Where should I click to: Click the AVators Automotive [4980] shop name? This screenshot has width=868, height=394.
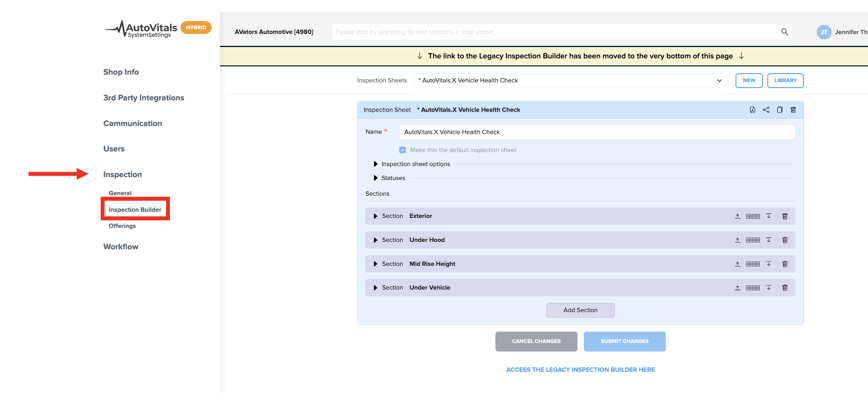tap(274, 32)
